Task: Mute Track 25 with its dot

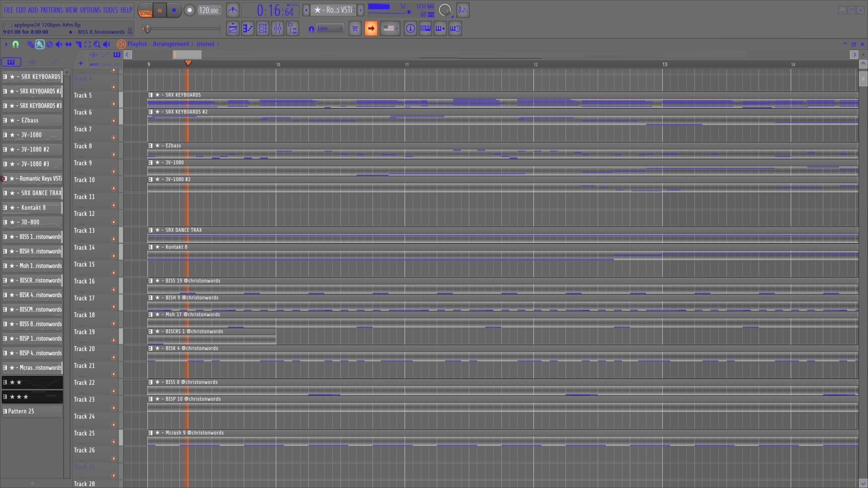Action: pos(113,442)
